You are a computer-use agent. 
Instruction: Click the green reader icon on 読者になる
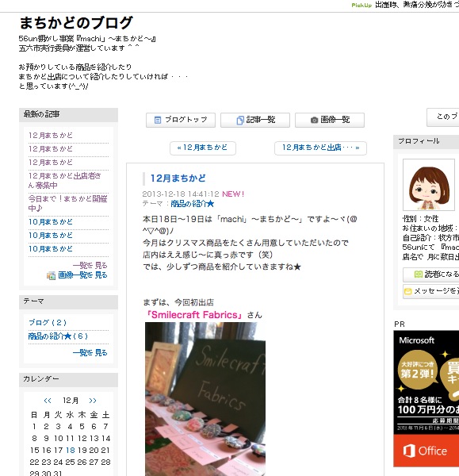tap(419, 274)
